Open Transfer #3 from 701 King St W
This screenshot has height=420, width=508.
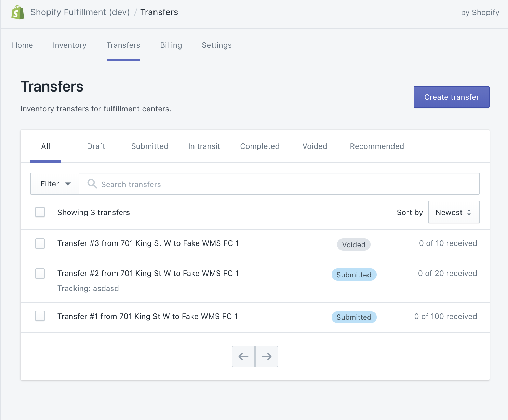(148, 243)
